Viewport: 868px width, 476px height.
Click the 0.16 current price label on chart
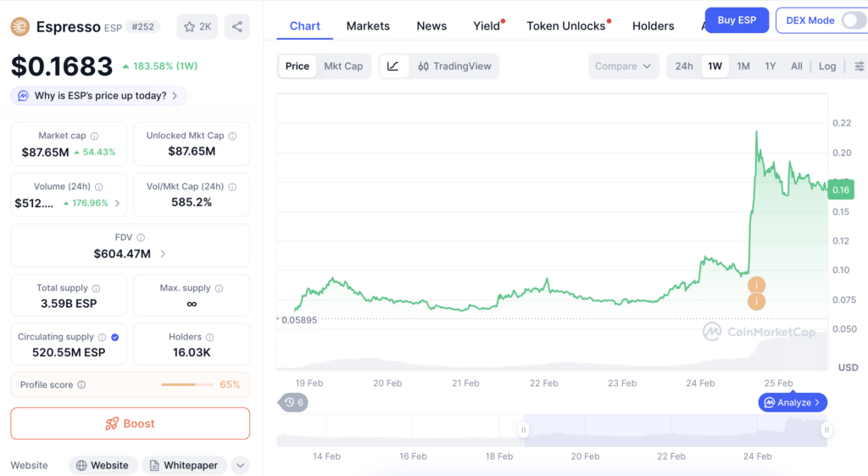point(841,189)
